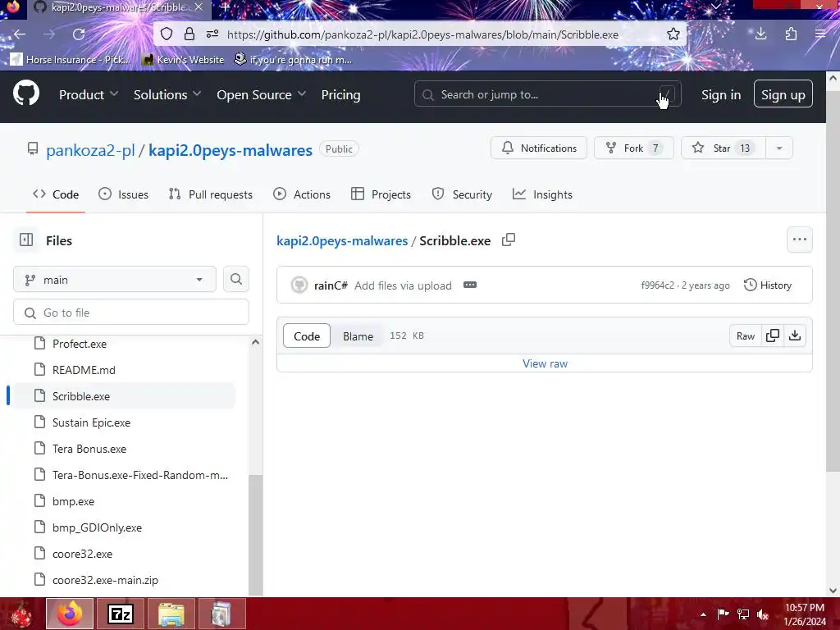Open the Projects tab

click(381, 194)
